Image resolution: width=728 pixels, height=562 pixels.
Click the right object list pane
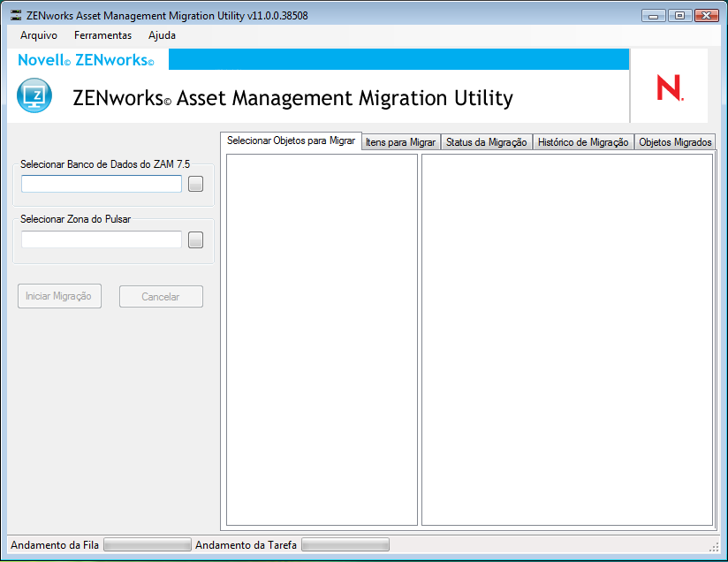pos(567,339)
